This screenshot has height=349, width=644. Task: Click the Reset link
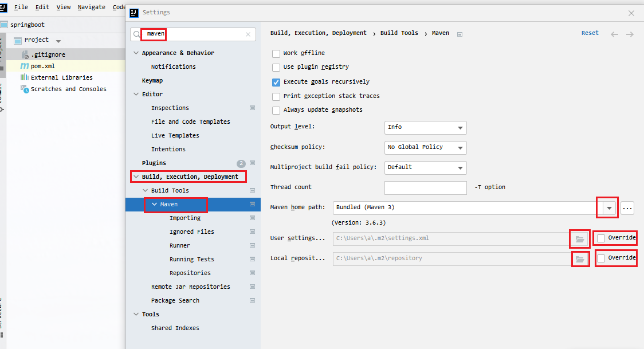coord(590,33)
